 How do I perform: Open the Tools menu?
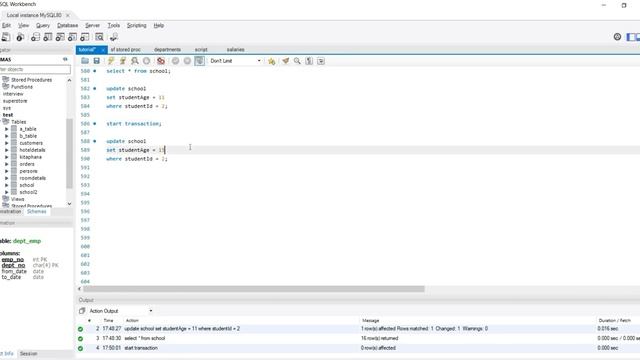[113, 25]
